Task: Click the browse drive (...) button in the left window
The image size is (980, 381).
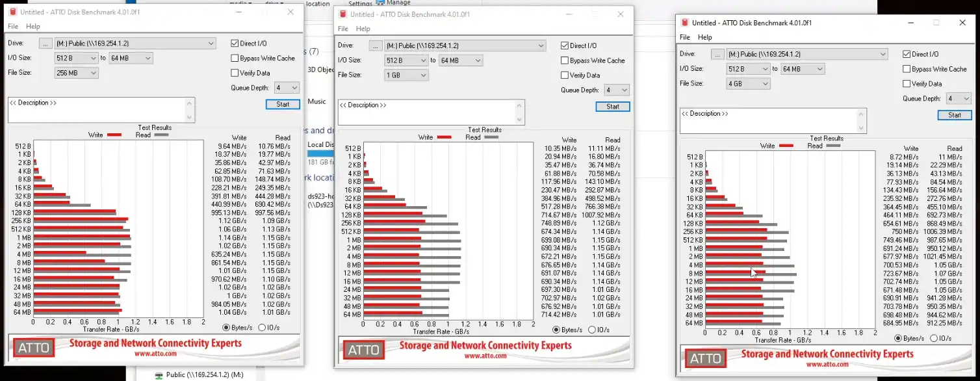Action: [x=45, y=44]
